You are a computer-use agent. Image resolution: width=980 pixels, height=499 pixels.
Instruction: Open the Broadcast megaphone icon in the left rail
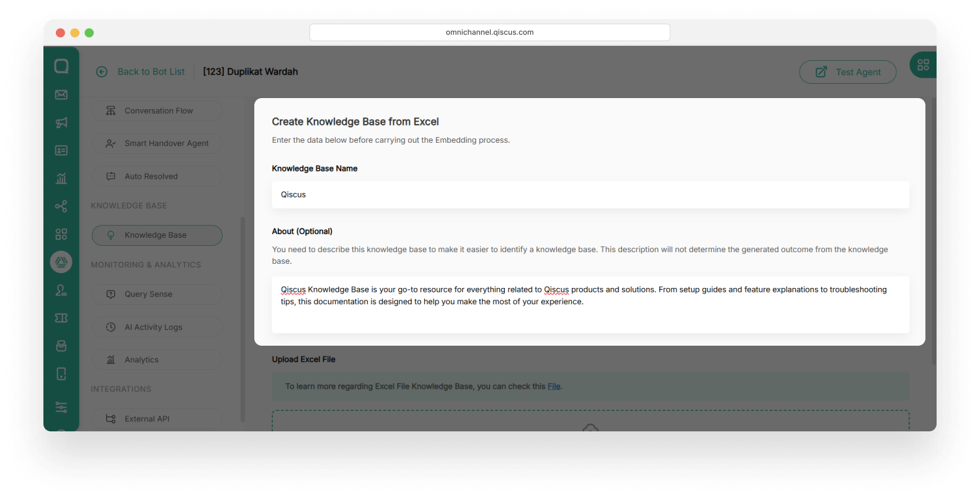pyautogui.click(x=61, y=123)
